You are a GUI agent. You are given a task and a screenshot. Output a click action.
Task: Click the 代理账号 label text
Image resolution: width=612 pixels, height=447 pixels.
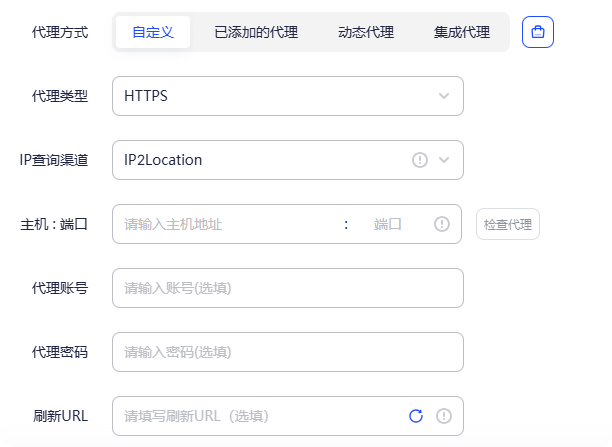coord(60,288)
